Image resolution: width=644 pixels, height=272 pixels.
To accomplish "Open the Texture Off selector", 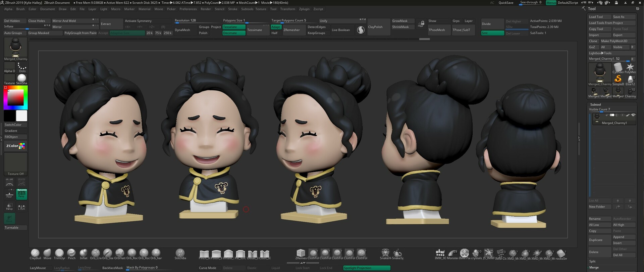I will click(15, 164).
